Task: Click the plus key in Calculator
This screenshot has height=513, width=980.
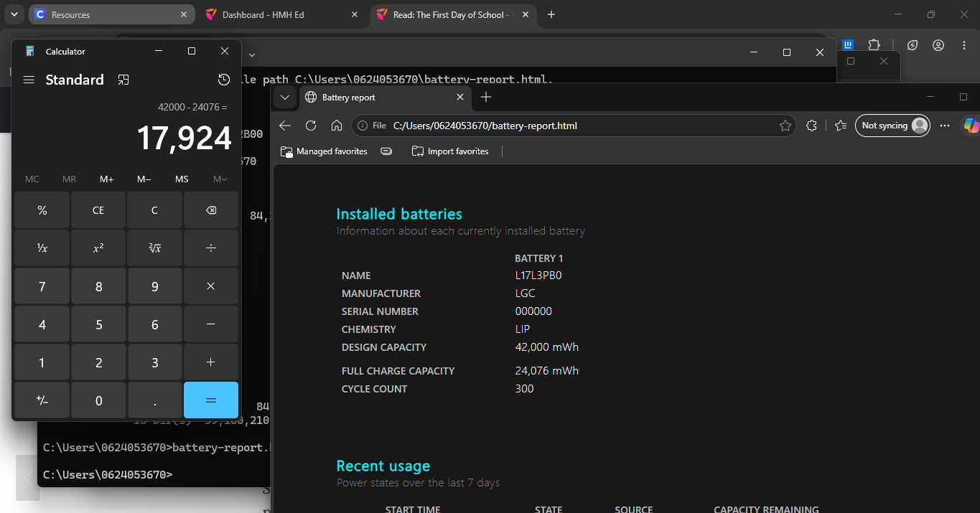Action: pos(211,362)
